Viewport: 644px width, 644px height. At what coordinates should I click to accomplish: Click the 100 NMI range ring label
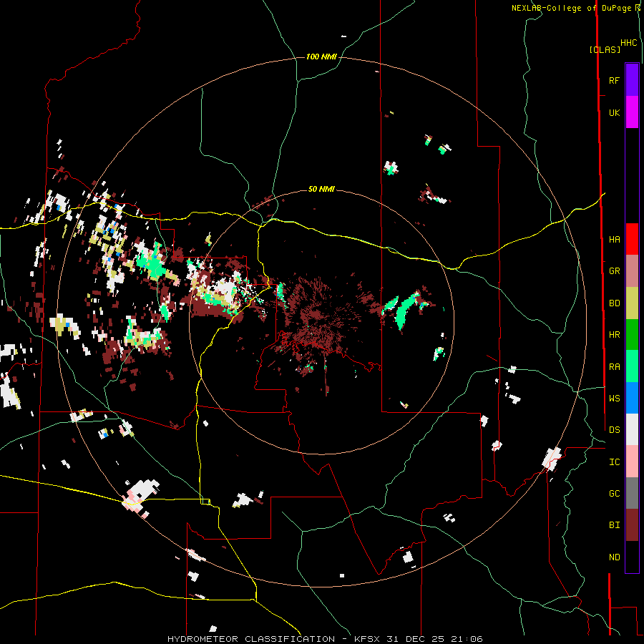click(x=321, y=57)
